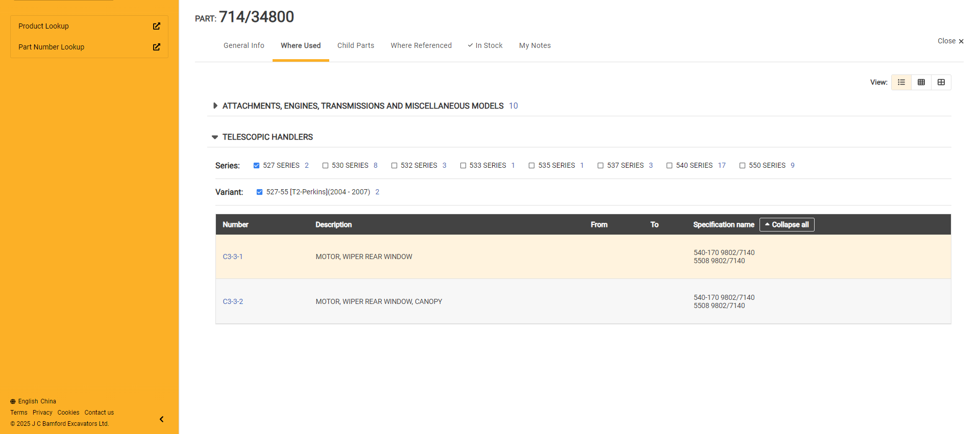Viewport: 980px width, 434px height.
Task: Collapse the Telescopic Handlers section
Action: coord(215,137)
